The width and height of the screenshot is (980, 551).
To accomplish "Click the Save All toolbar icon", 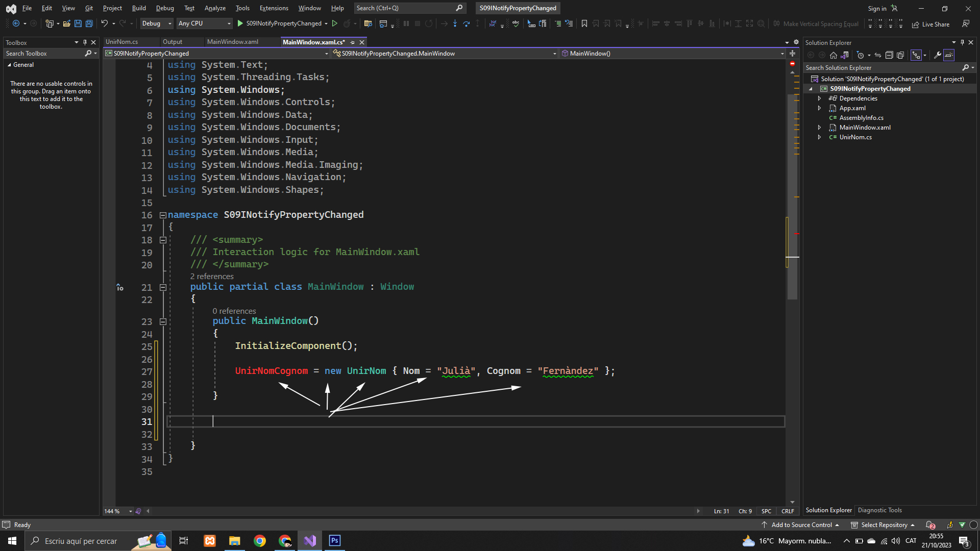I will tap(89, 23).
